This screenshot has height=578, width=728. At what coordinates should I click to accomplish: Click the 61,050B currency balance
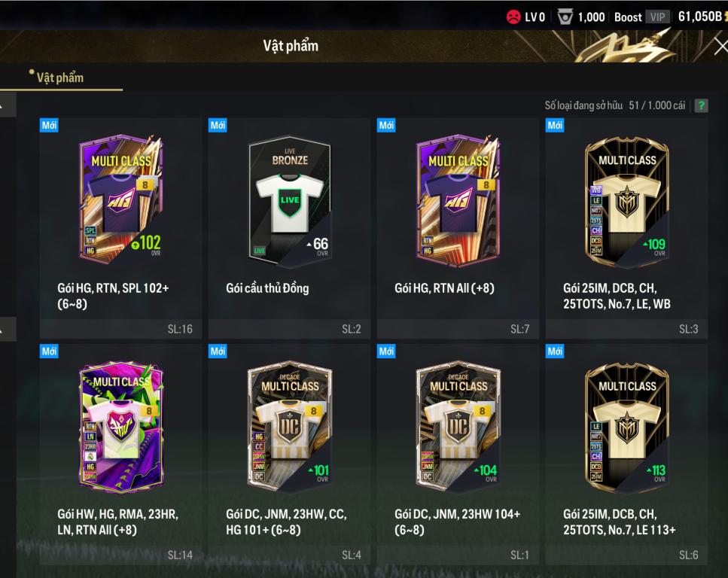pyautogui.click(x=702, y=17)
